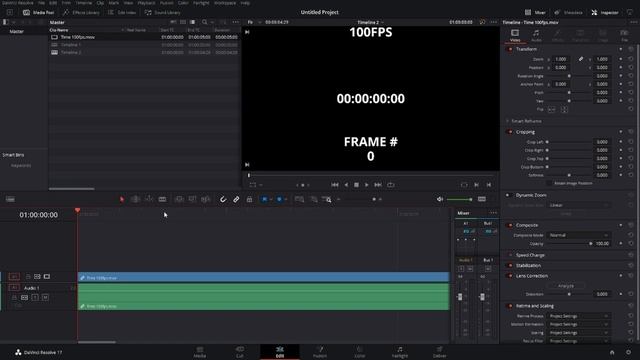Open the Edit Index panel

[122, 13]
